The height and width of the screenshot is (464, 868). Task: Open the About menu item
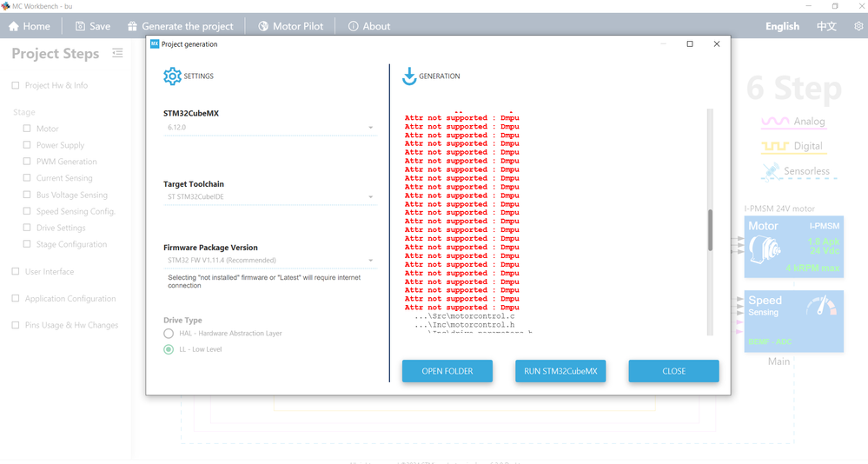(x=369, y=26)
